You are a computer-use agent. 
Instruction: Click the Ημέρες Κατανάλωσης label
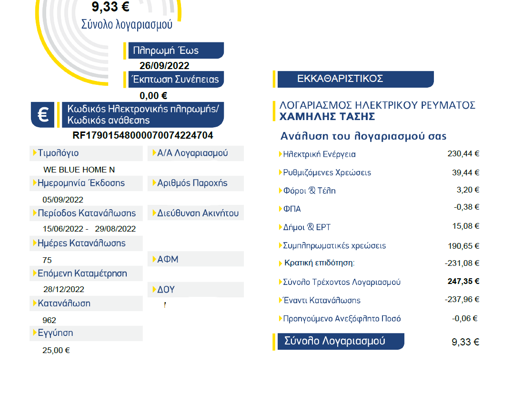81,243
